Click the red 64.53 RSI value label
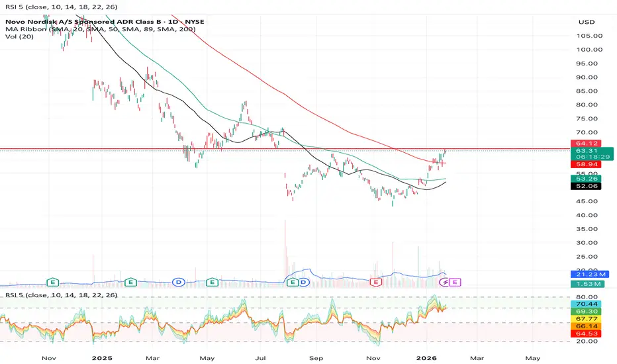 click(586, 334)
